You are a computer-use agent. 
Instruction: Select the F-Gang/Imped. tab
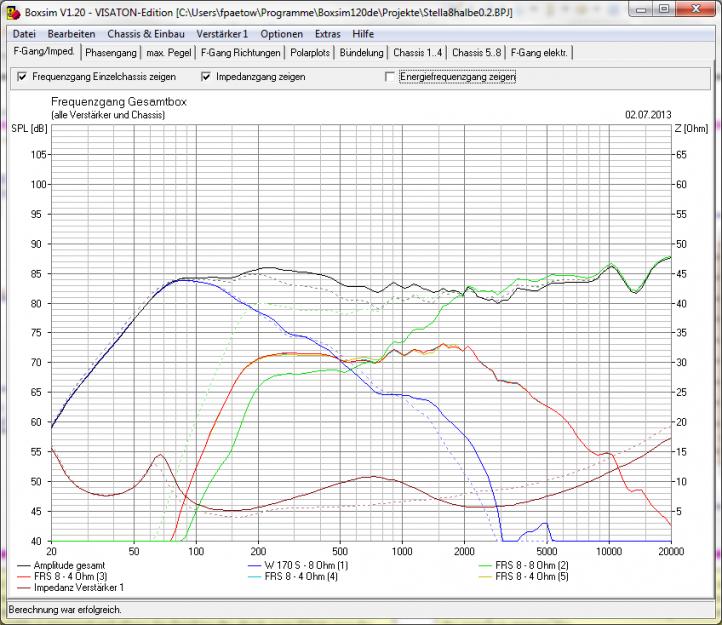pos(44,52)
